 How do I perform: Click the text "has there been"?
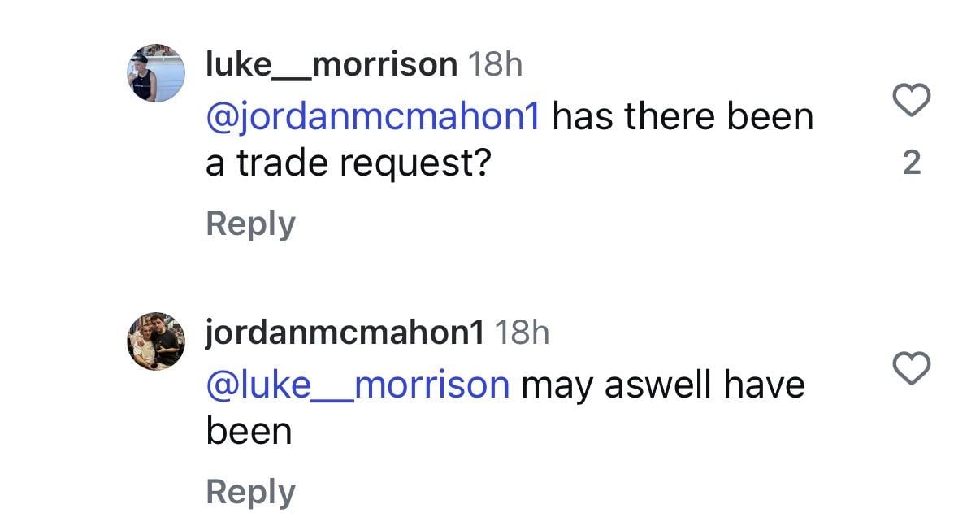tap(683, 117)
